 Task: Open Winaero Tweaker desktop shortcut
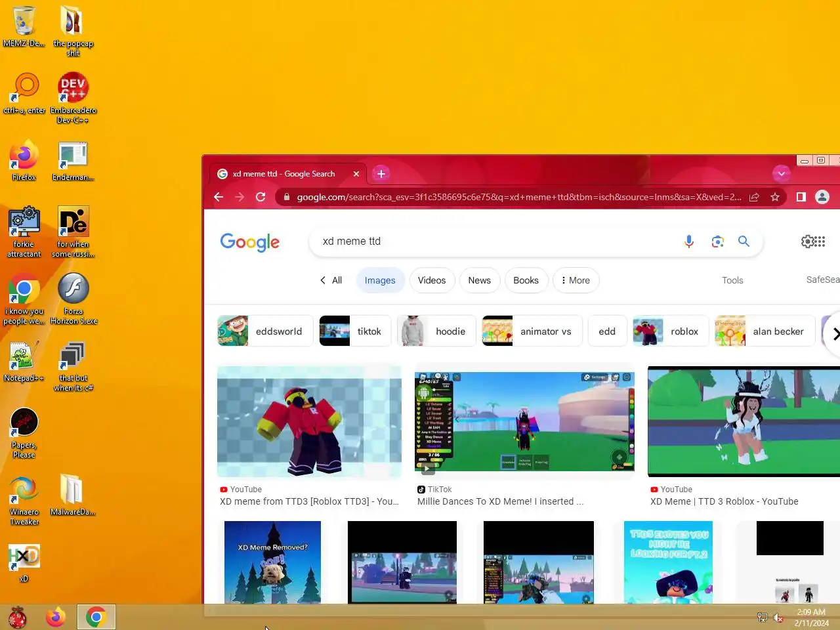[x=24, y=499]
